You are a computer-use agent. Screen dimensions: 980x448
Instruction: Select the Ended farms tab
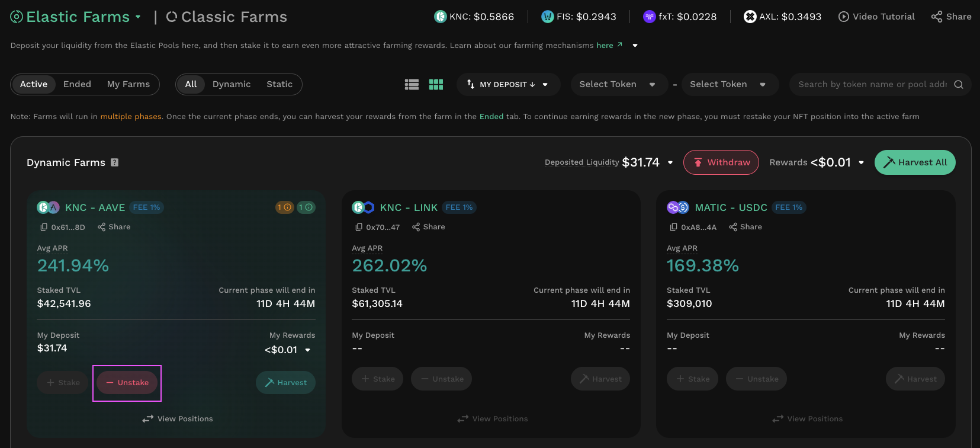tap(77, 84)
